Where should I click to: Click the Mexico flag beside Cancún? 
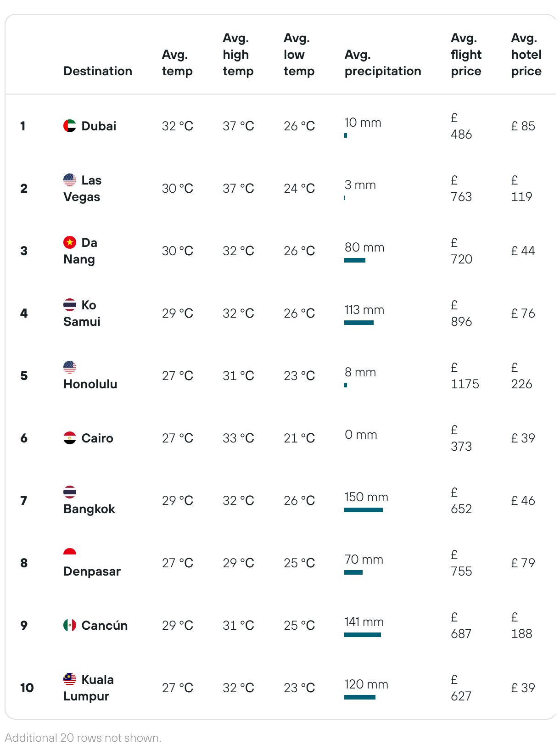[70, 625]
